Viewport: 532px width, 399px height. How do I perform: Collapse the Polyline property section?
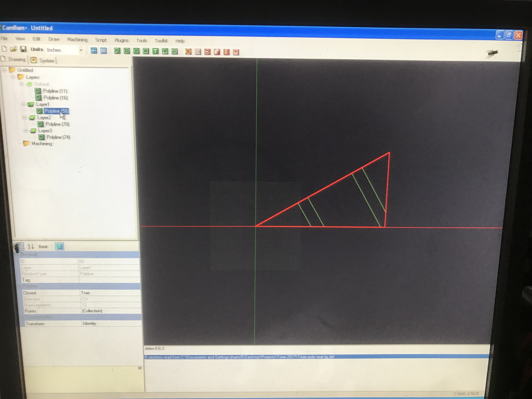click(x=19, y=286)
